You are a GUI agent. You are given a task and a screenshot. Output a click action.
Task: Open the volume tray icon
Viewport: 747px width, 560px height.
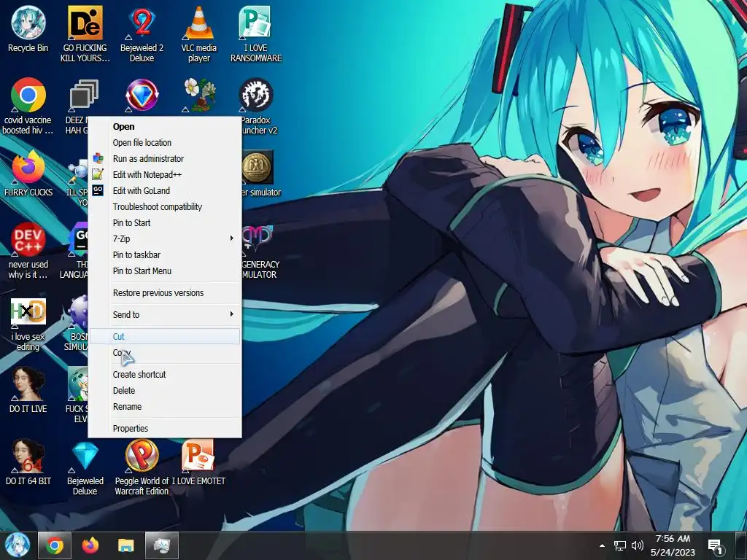point(637,545)
